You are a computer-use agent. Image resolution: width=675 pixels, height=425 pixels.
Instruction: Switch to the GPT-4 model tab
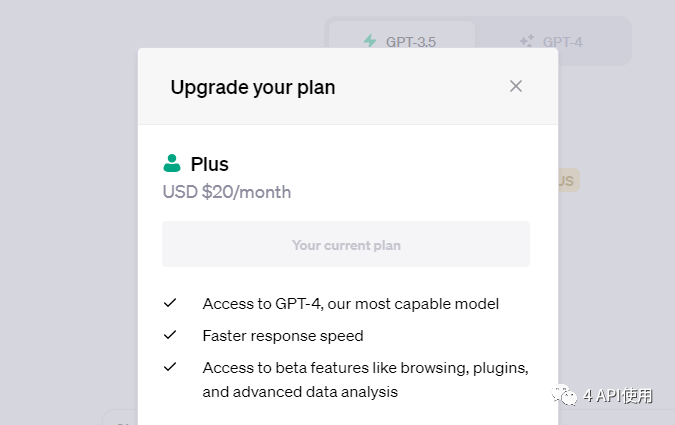553,41
